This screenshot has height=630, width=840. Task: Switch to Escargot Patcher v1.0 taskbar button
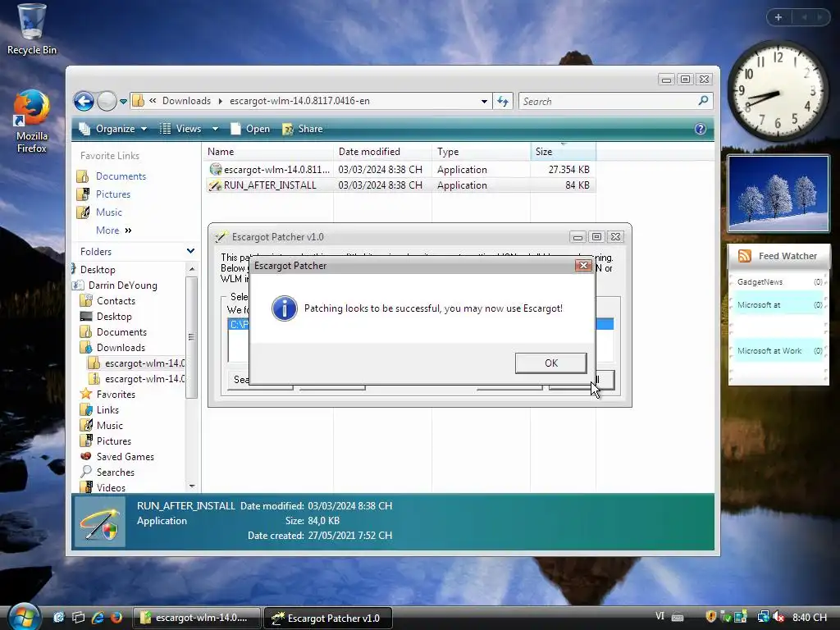[x=328, y=618]
